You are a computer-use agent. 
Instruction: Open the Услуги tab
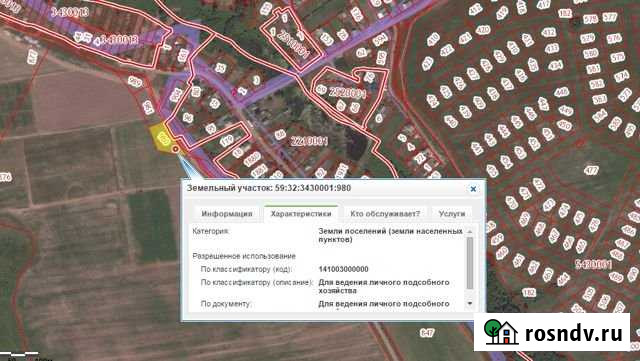coord(452,214)
